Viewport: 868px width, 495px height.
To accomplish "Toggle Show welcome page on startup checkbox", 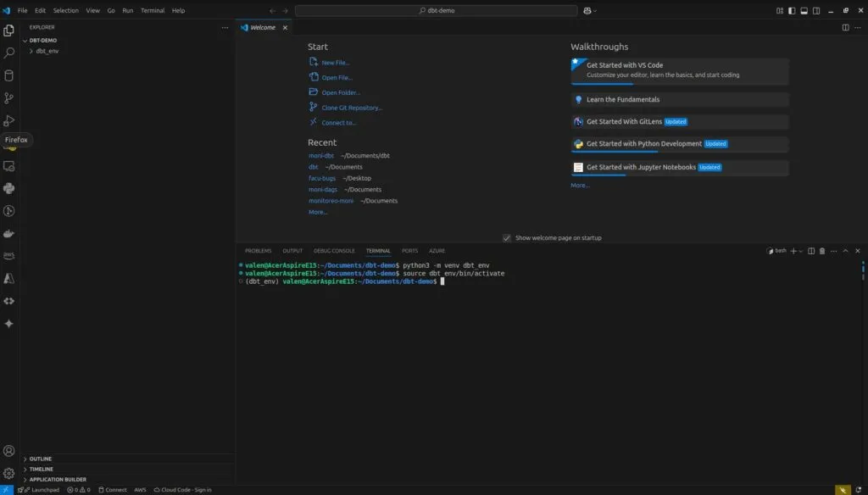I will [507, 238].
